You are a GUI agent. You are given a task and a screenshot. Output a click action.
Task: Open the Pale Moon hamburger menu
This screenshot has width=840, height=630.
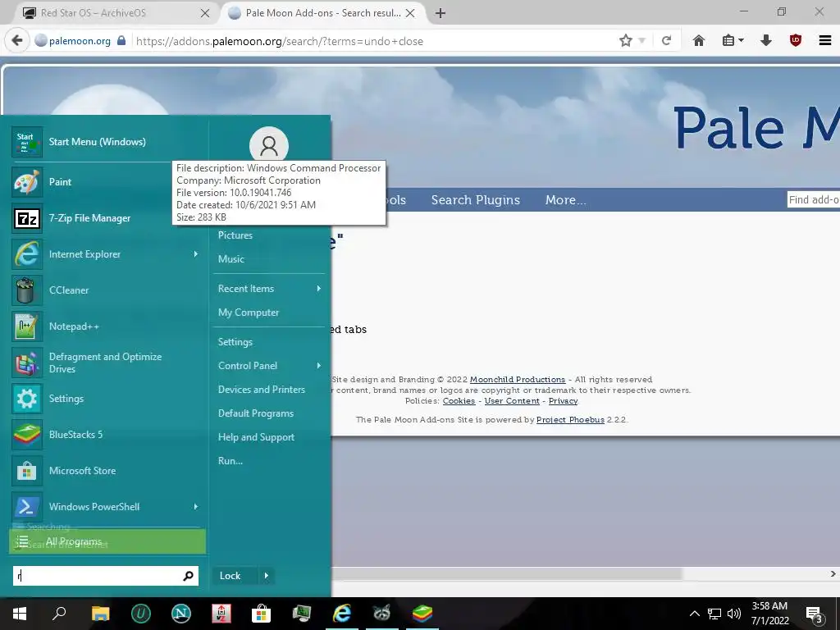[825, 40]
